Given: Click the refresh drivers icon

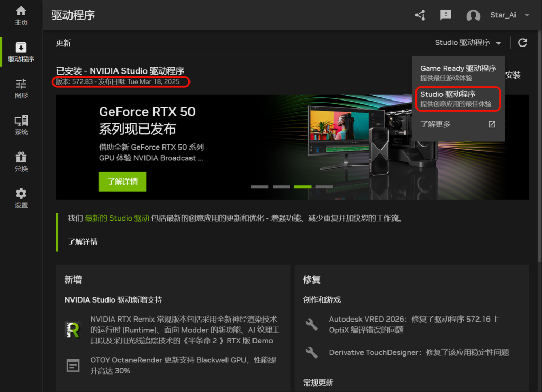Looking at the screenshot, I should [522, 43].
